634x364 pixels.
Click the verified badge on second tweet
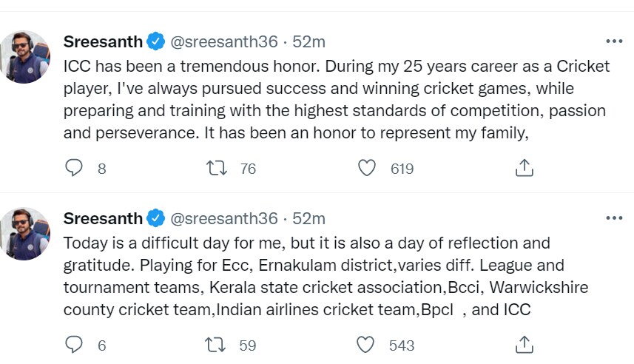tap(155, 218)
